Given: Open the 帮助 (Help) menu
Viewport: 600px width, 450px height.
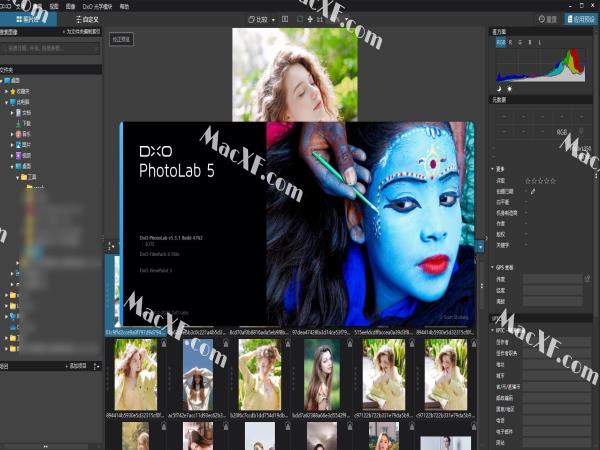Looking at the screenshot, I should coord(124,7).
